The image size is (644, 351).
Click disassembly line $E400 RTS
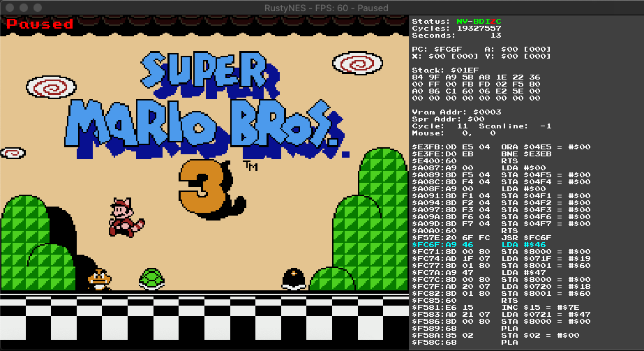click(465, 161)
